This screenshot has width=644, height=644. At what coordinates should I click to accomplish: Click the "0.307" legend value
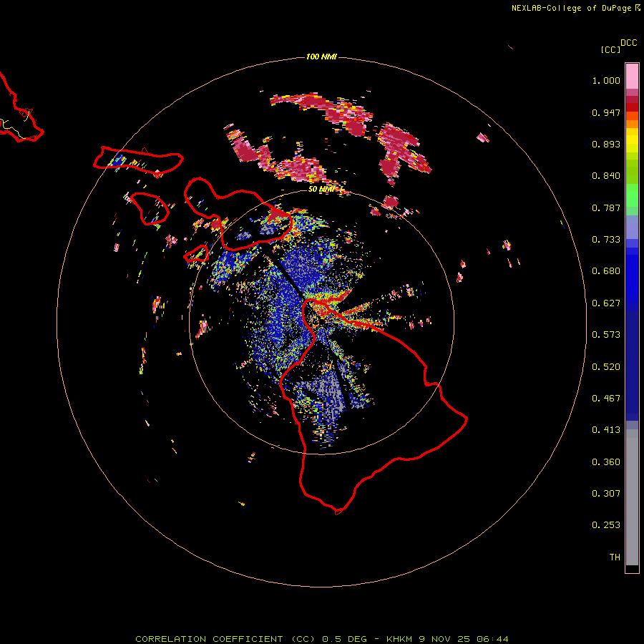[606, 494]
